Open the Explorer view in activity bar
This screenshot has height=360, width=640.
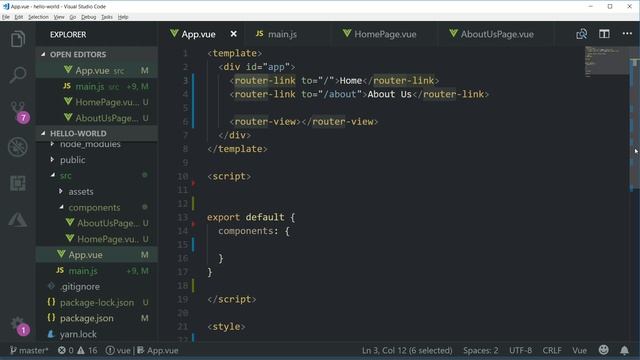[x=18, y=39]
